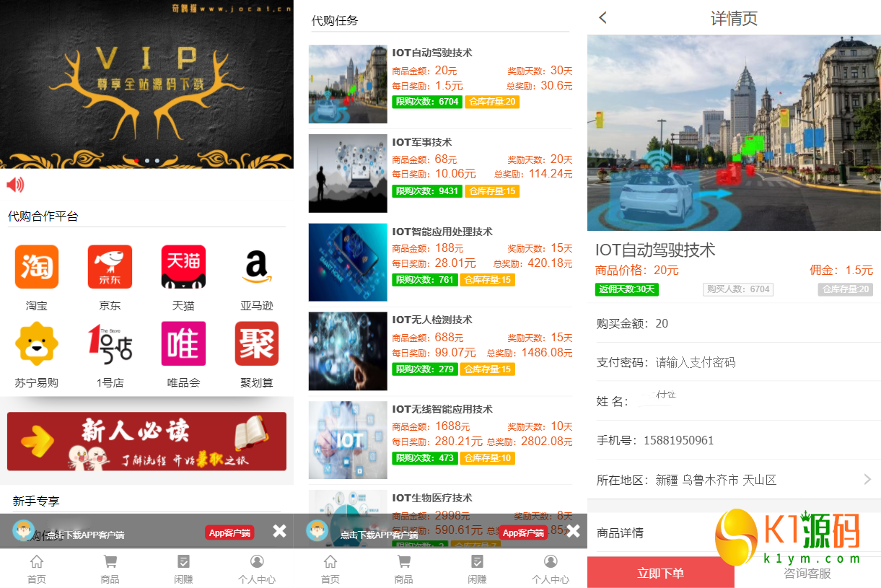Click the IOT无人检测技术 list title
This screenshot has width=881, height=588.
432,320
